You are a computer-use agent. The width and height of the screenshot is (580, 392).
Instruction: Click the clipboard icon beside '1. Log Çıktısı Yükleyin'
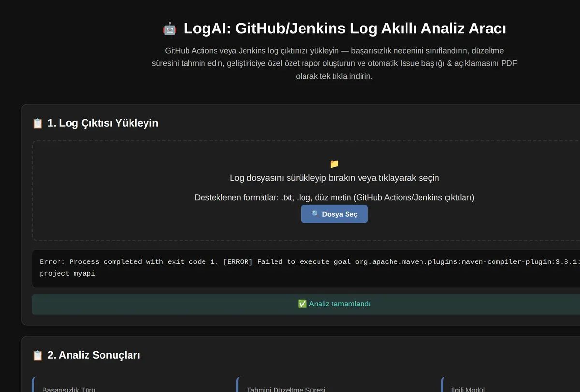[x=37, y=123]
